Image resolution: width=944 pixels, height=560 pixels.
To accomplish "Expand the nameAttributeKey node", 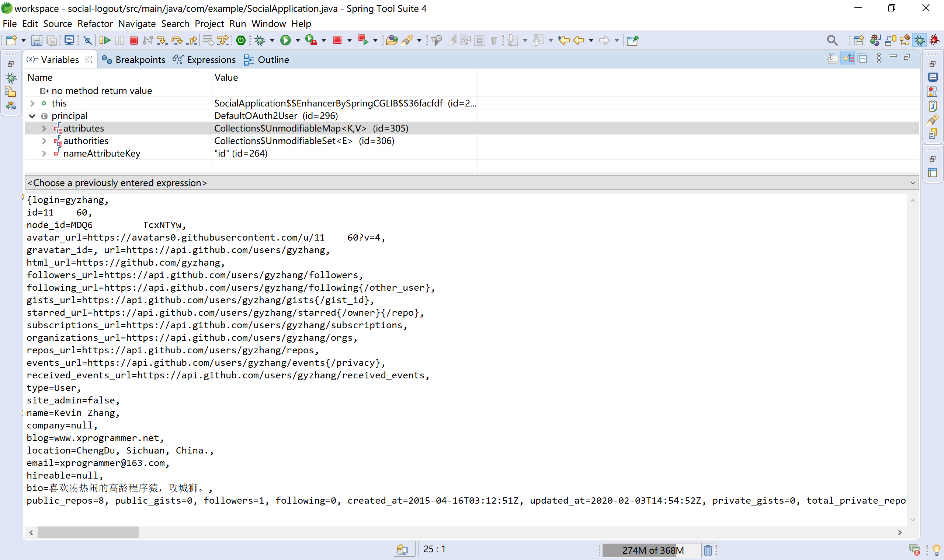I will pos(44,153).
